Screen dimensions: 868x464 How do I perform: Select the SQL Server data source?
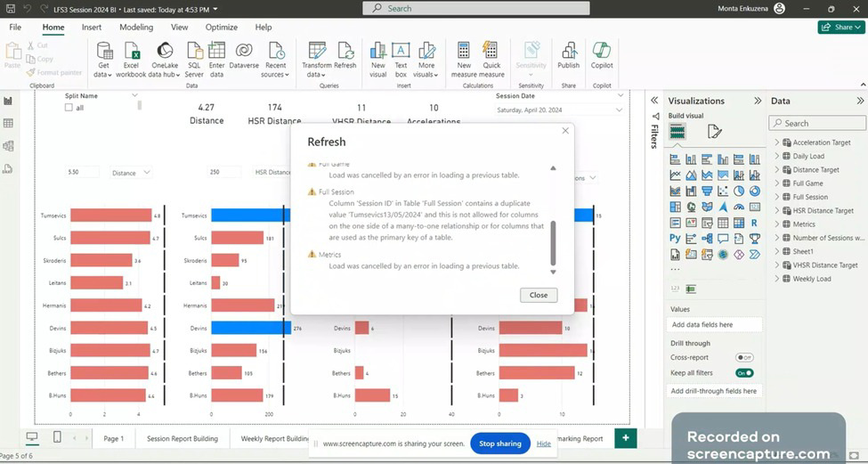[194, 60]
